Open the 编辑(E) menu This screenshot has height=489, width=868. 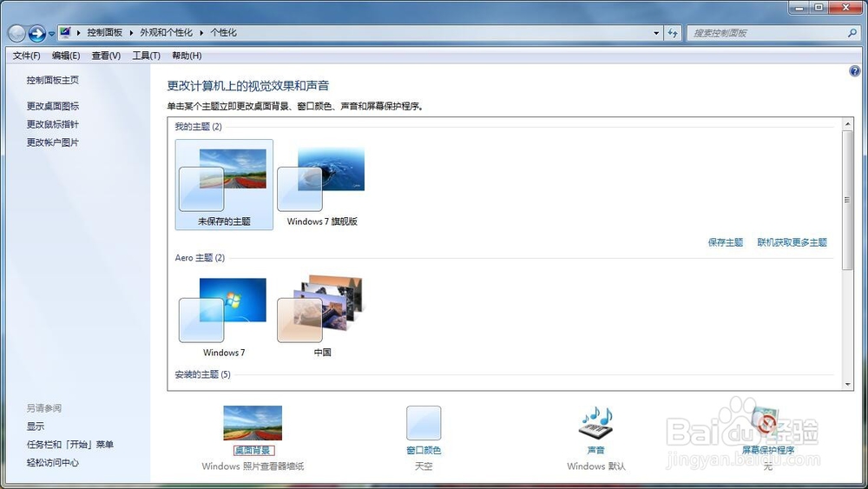tap(66, 56)
